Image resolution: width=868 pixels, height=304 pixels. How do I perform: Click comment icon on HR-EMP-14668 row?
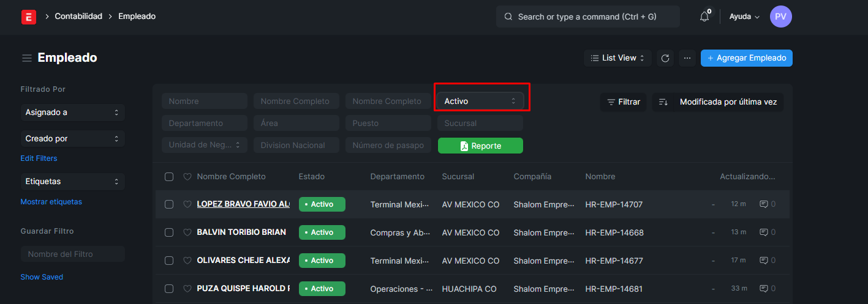point(764,232)
